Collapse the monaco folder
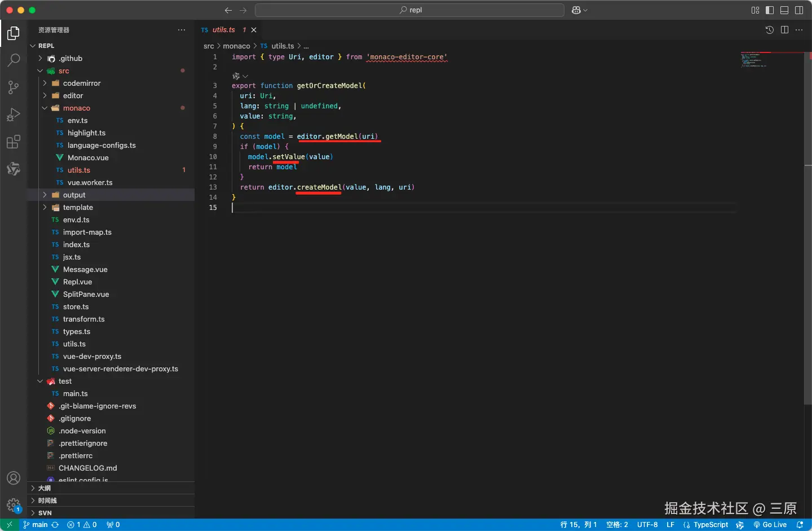 [76, 108]
